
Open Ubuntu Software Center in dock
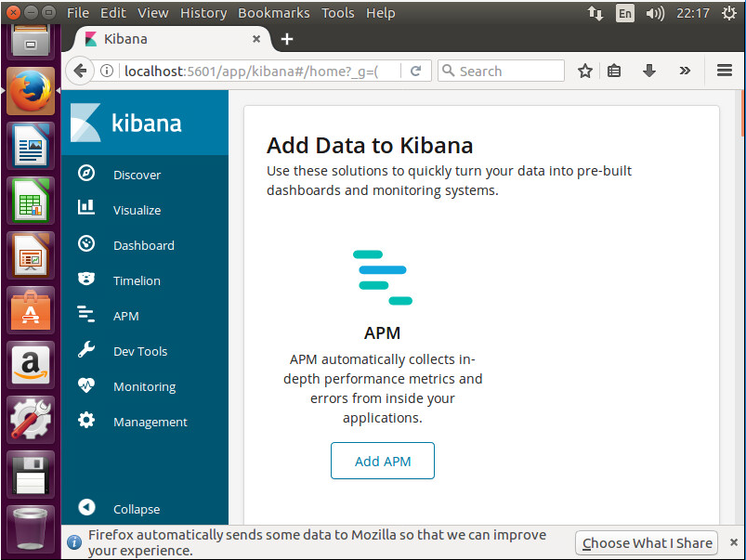click(x=31, y=310)
